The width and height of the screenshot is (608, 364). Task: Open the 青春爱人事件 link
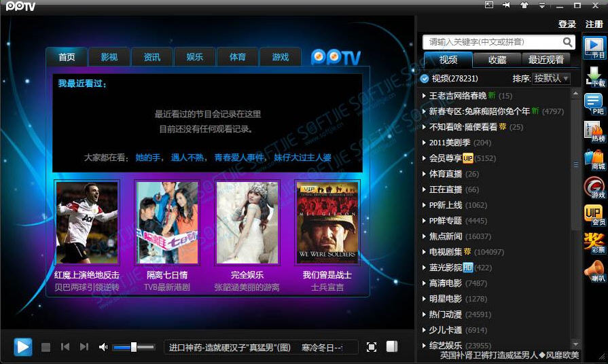[x=239, y=158]
